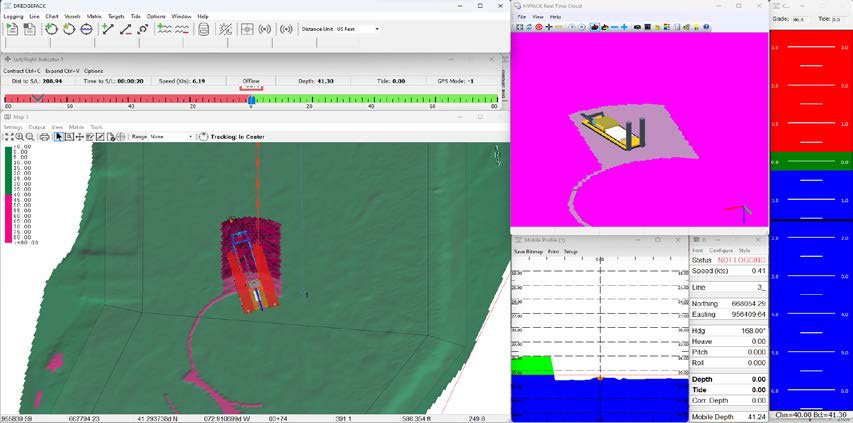Click the red wave remove icon
This screenshot has width=853, height=423.
[182, 29]
